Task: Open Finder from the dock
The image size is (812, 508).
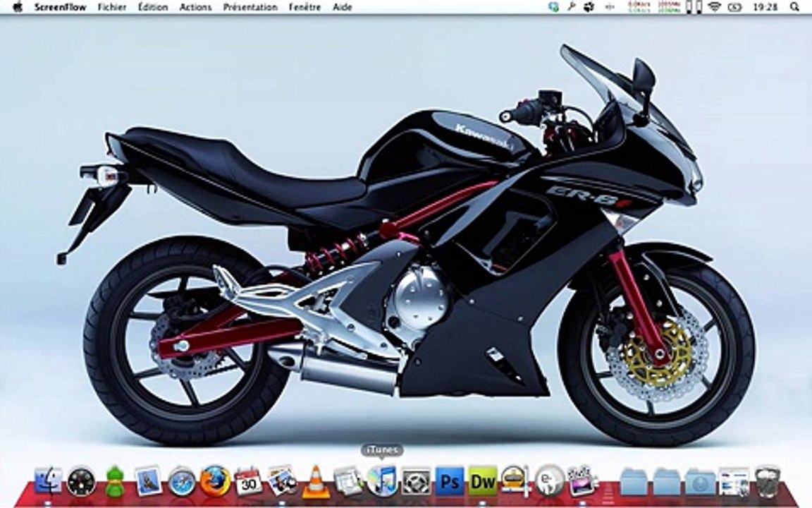Action: (x=48, y=480)
